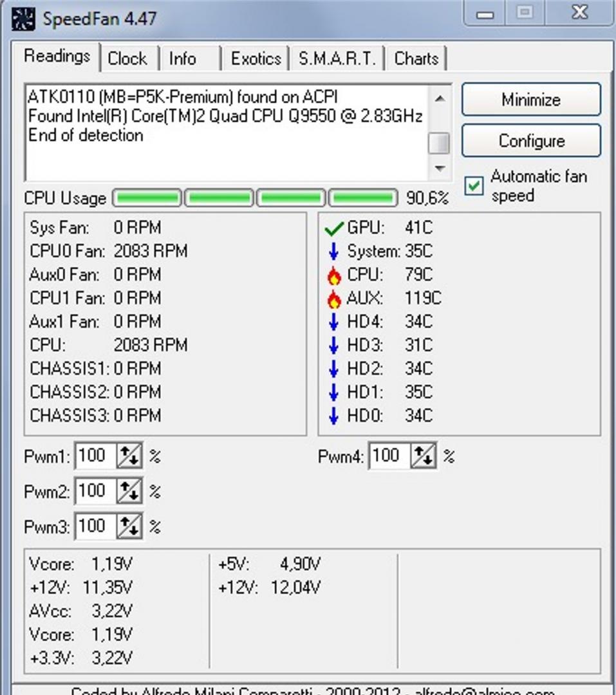
Task: Click the 'CHASSIS1: 0 RPM' reading
Action: point(95,369)
